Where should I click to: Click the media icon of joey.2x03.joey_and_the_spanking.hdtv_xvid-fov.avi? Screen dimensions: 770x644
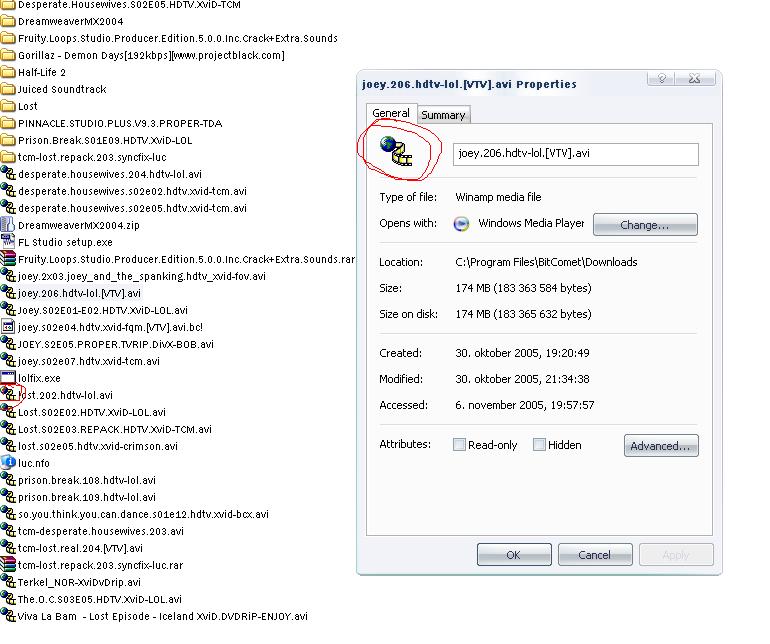[x=8, y=276]
